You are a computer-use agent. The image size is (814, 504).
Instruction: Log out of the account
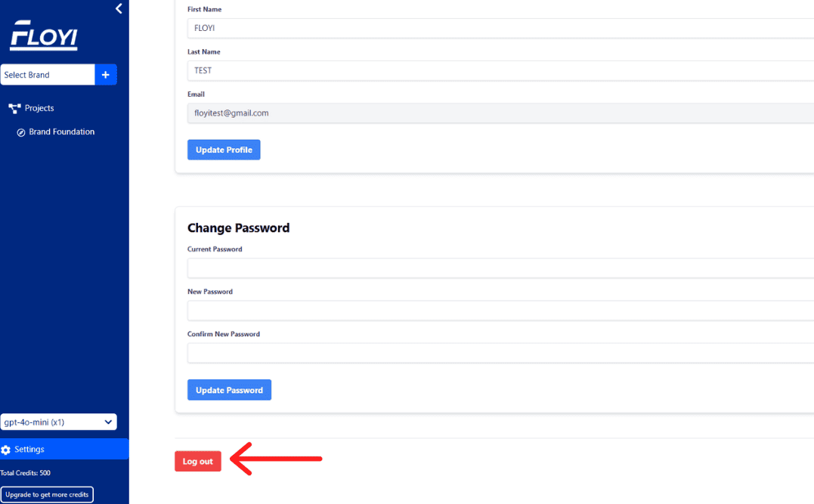tap(198, 462)
